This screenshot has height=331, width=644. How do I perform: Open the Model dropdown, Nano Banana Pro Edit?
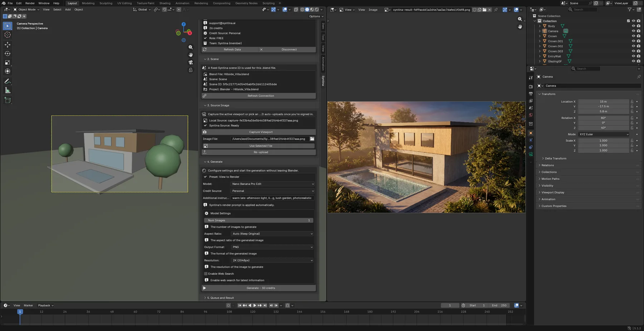[273, 184]
